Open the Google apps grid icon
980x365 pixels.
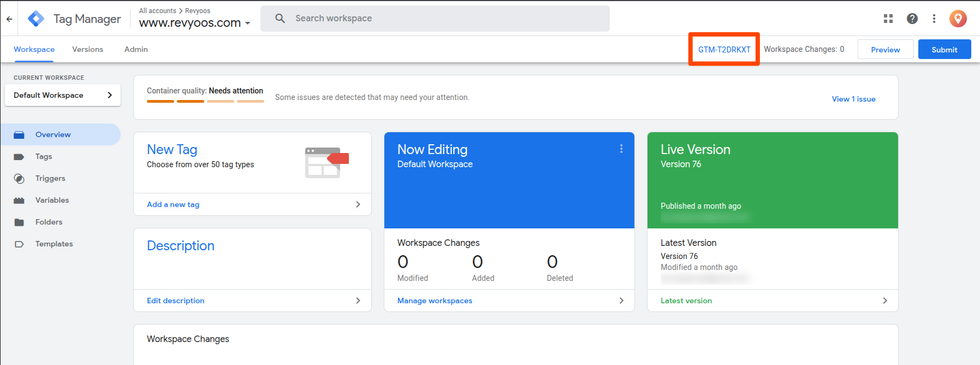[888, 19]
